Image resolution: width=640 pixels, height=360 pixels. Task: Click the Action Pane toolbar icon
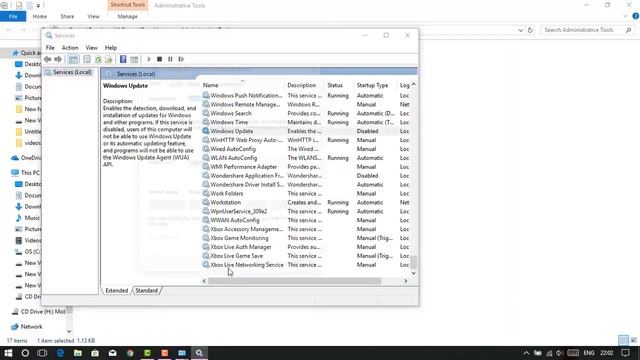pyautogui.click(x=134, y=60)
